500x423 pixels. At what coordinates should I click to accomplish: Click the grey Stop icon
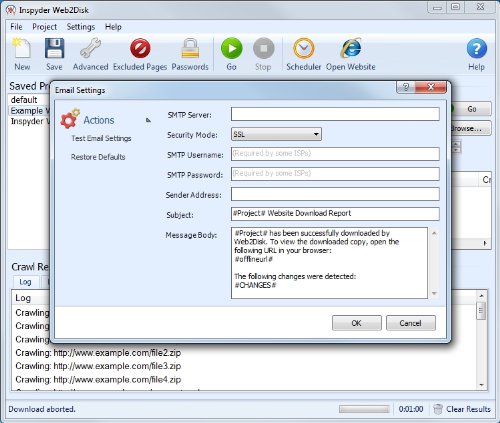point(263,49)
